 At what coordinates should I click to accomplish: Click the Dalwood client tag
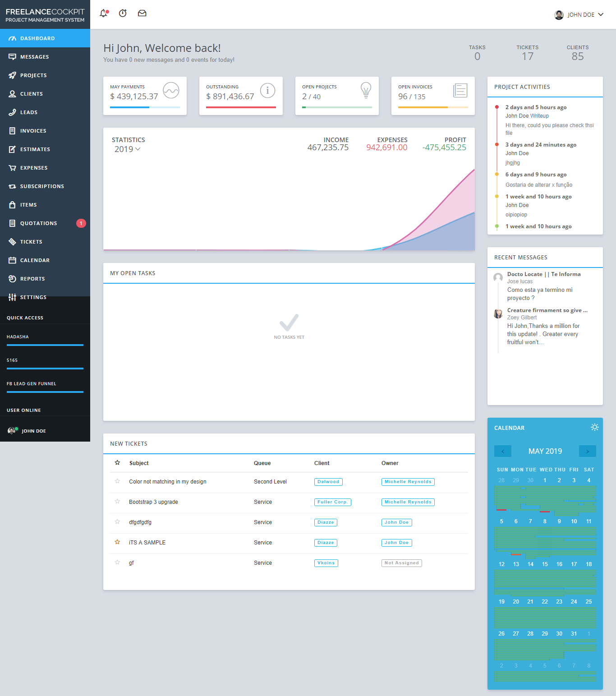click(328, 482)
